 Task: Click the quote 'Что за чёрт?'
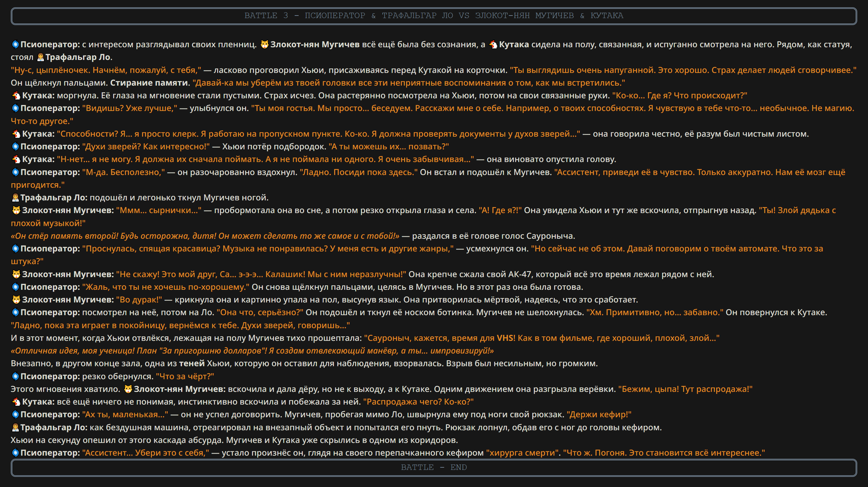click(185, 376)
